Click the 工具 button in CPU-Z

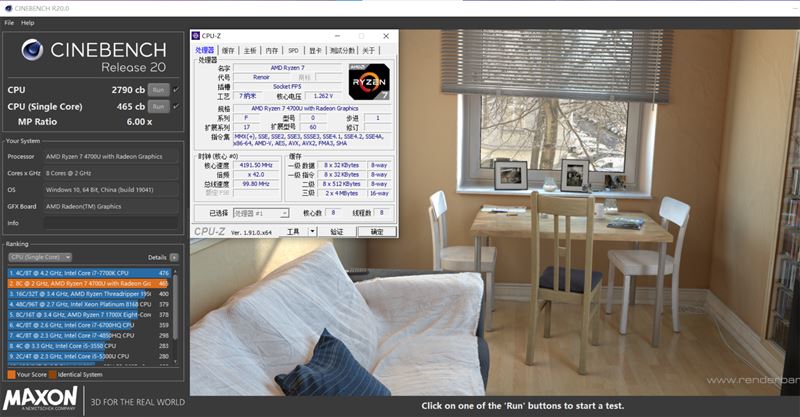tap(293, 232)
